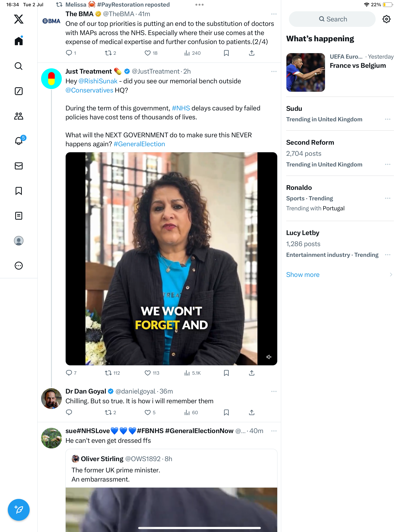
Task: Click the #GeneralElection hashtag link
Action: (139, 144)
